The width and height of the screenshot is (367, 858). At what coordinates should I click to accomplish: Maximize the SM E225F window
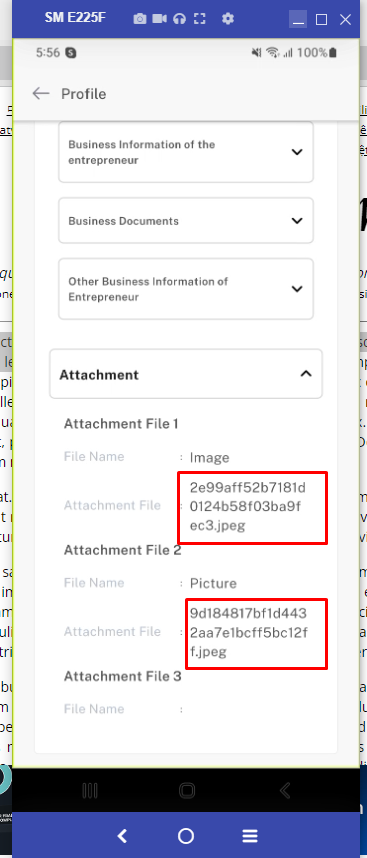click(322, 20)
